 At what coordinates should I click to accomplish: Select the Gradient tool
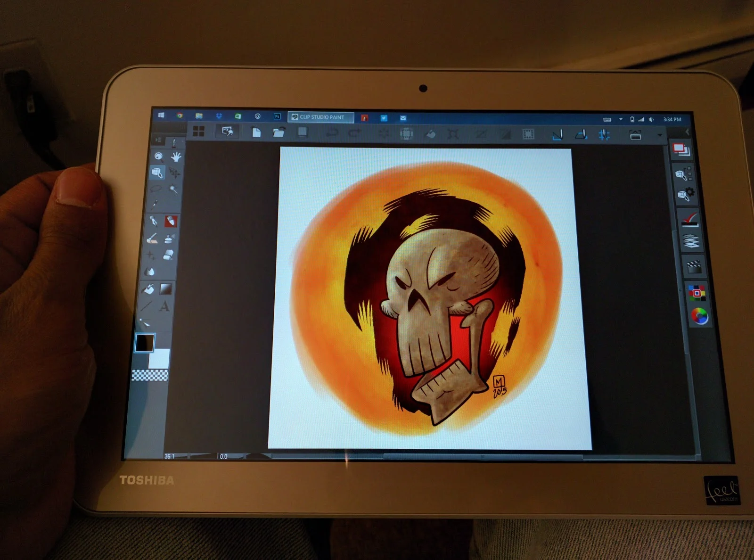[166, 288]
